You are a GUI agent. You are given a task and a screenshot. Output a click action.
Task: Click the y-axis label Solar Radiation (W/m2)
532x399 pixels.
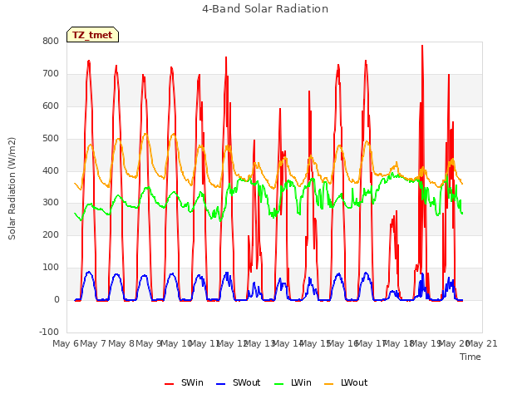click(x=12, y=189)
